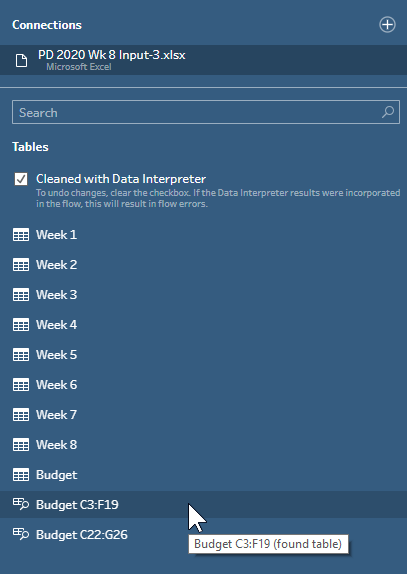Add a new connection with plus icon
Screen dimensions: 407x574
387,25
